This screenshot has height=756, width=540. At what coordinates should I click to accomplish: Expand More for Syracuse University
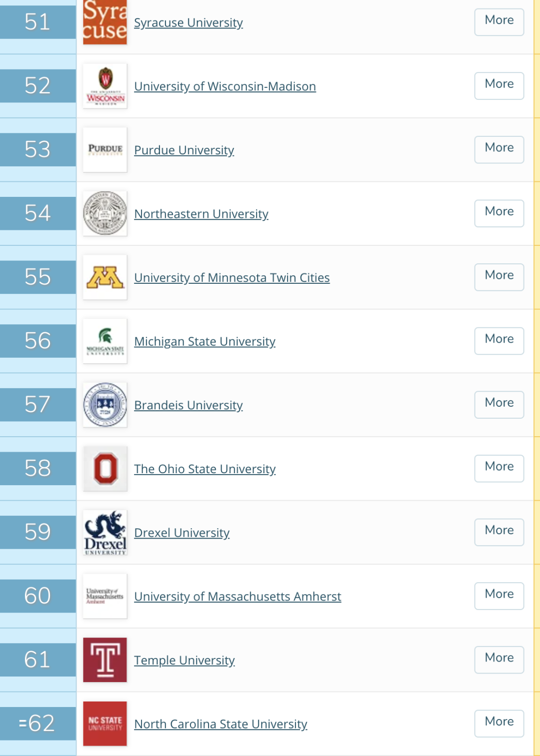point(498,21)
